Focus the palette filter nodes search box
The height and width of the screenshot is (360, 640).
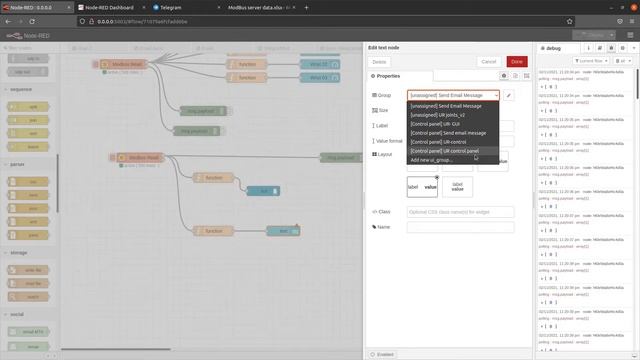tap(29, 48)
